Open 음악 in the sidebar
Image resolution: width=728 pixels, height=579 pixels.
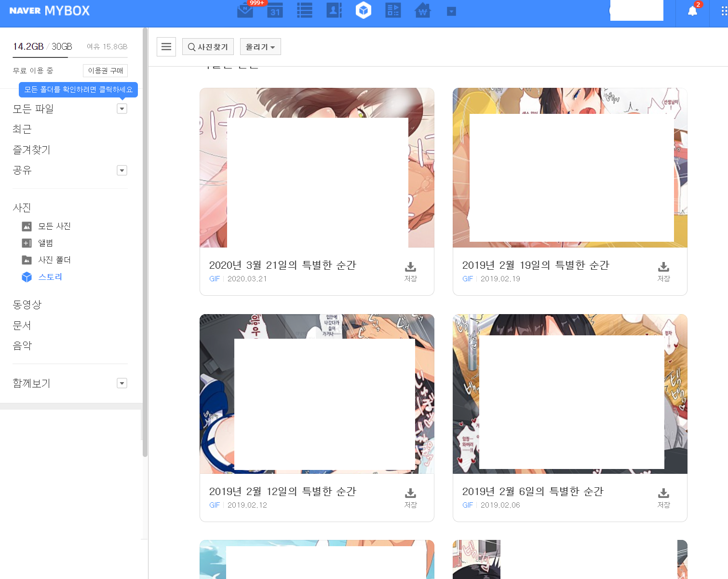click(x=22, y=346)
